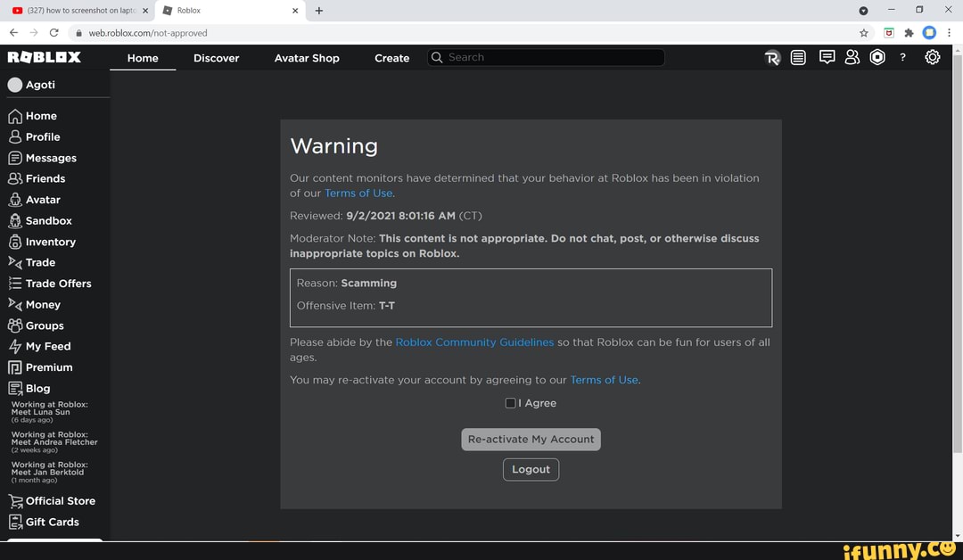Click the help question mark icon
Screen dimensions: 963x560
click(902, 57)
